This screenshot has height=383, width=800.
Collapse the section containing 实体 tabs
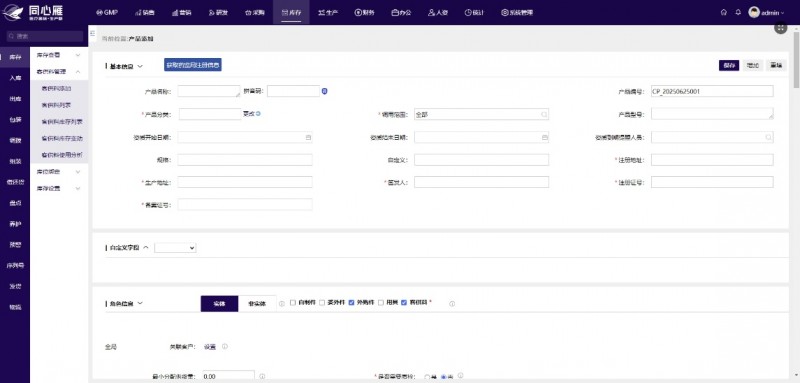pos(140,303)
